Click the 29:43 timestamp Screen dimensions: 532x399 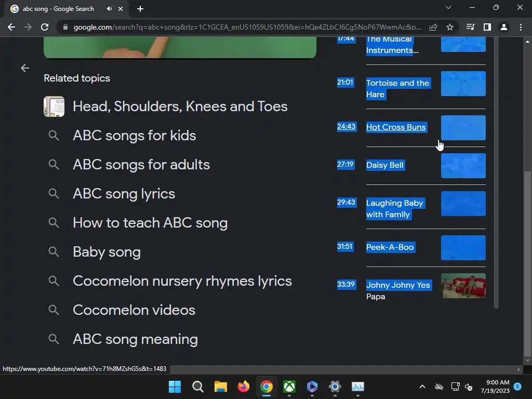[346, 203]
